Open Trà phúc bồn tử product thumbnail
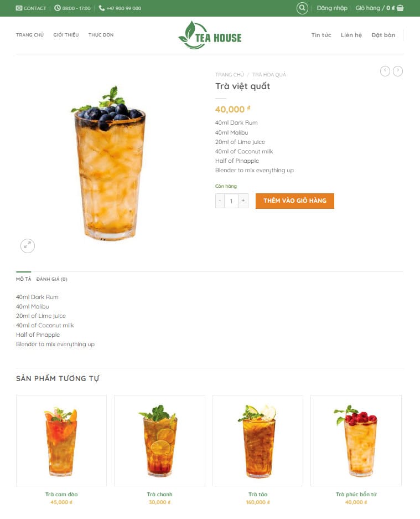The height and width of the screenshot is (519, 420). click(356, 440)
